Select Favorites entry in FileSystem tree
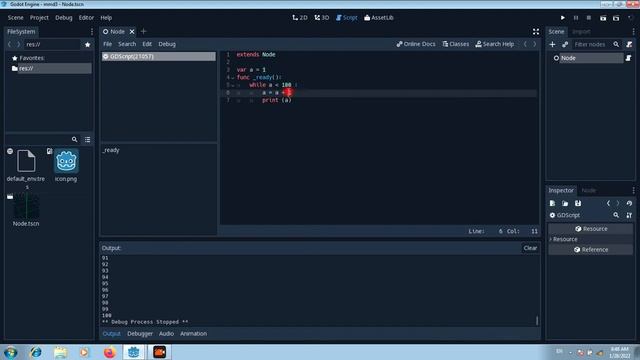Image resolution: width=640 pixels, height=360 pixels. point(28,58)
